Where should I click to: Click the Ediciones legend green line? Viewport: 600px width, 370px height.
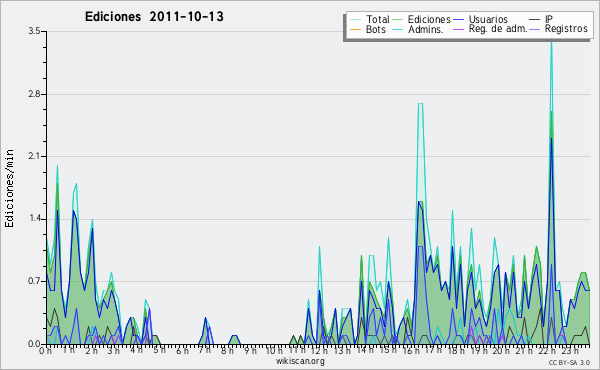pos(398,20)
